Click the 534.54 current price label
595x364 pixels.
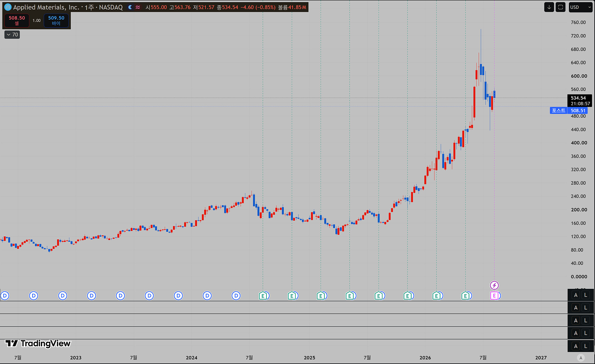578,98
